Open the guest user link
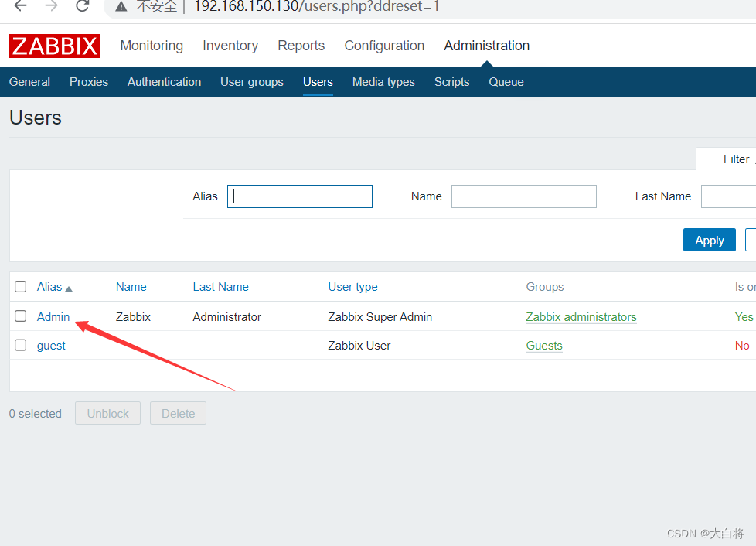Viewport: 756px width, 546px height. coord(51,346)
